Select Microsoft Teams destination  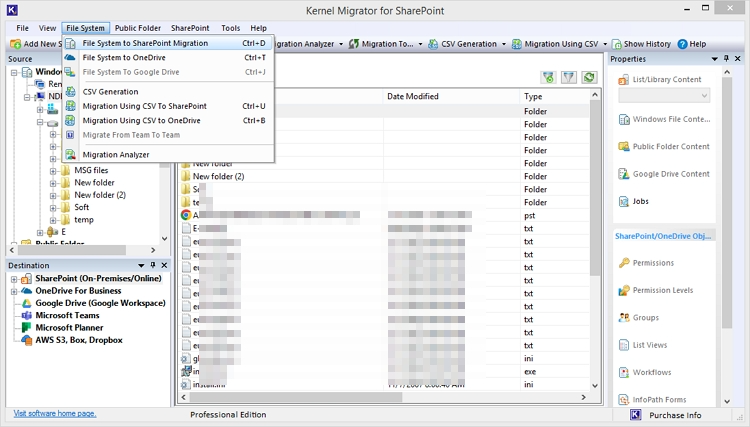point(67,316)
